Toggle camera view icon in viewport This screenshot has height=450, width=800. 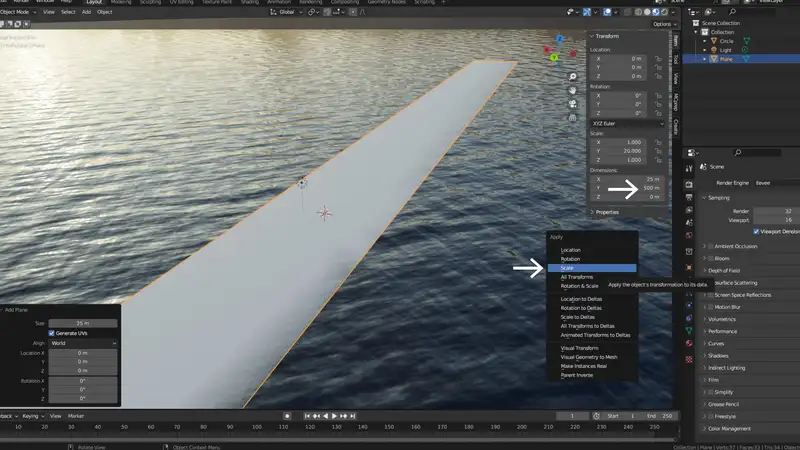[573, 104]
